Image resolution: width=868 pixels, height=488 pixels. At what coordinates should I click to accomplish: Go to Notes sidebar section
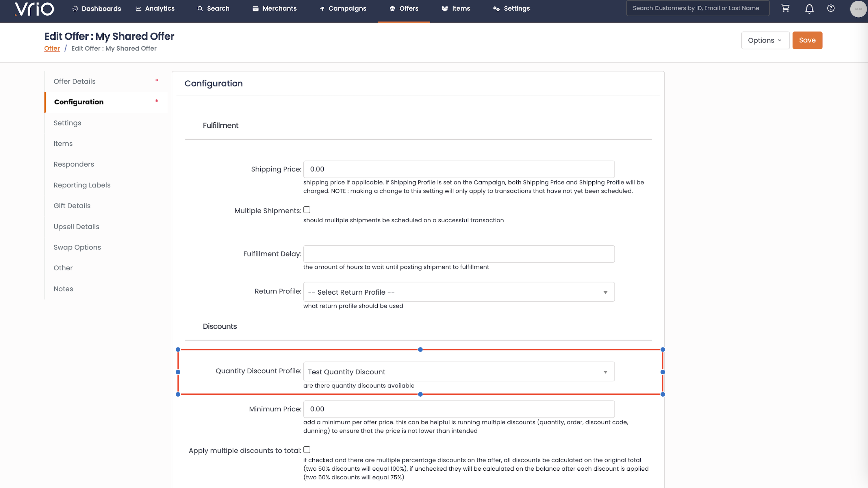[x=107, y=289]
